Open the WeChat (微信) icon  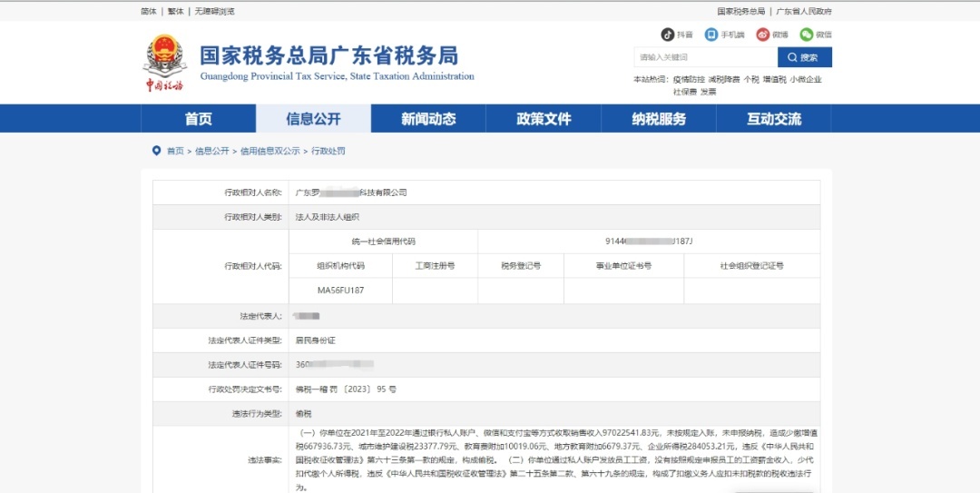click(807, 35)
